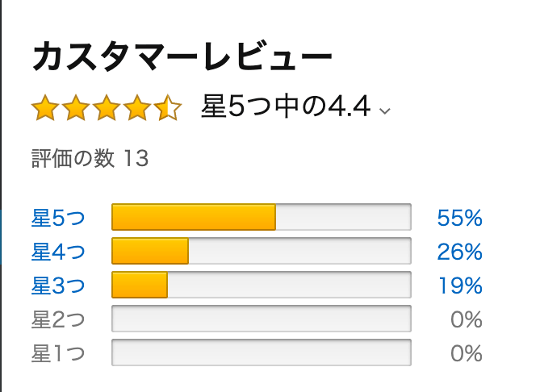The image size is (544, 392).
Task: Click the 評価の数 13 count text
Action: click(90, 158)
